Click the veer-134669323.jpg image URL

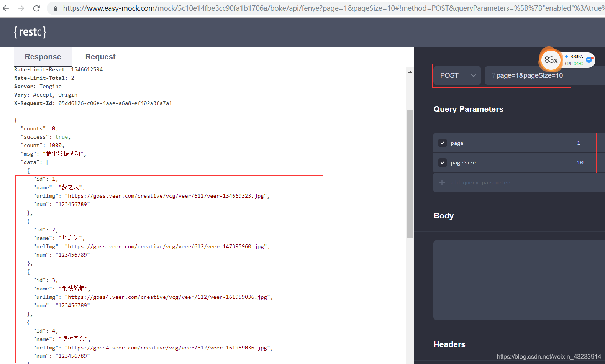[x=167, y=196]
